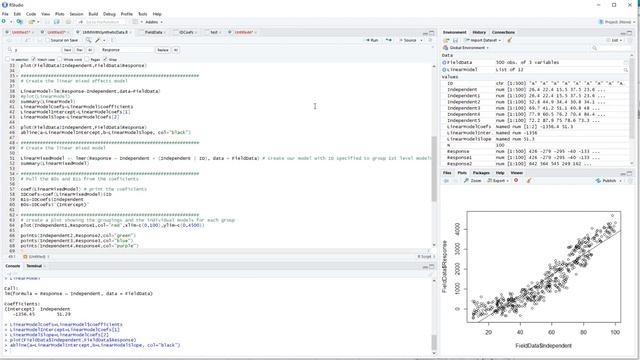Clear the environment with the broom icon

509,40
